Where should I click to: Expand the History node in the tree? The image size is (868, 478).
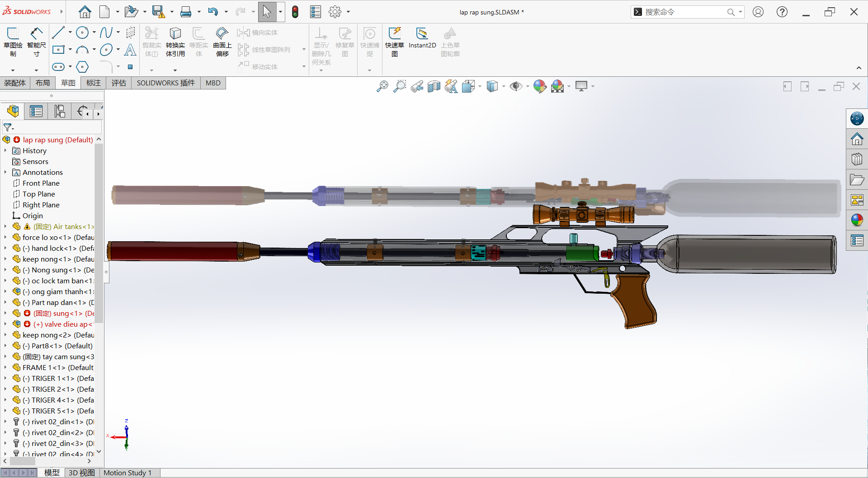point(5,150)
